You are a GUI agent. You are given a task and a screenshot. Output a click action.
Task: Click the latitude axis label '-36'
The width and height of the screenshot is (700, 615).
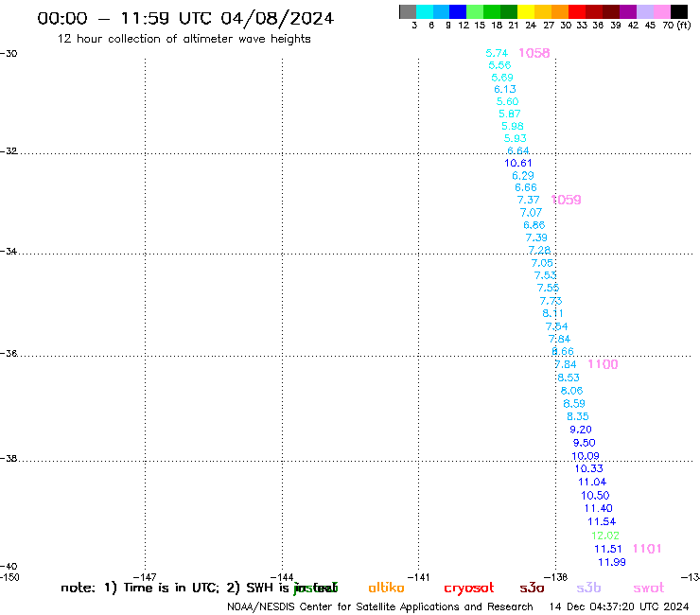9,353
